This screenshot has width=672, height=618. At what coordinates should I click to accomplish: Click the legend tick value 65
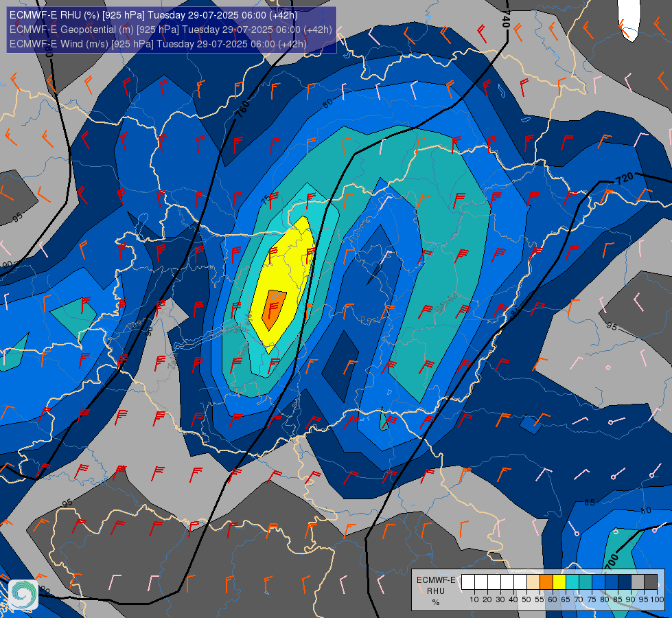(x=566, y=599)
